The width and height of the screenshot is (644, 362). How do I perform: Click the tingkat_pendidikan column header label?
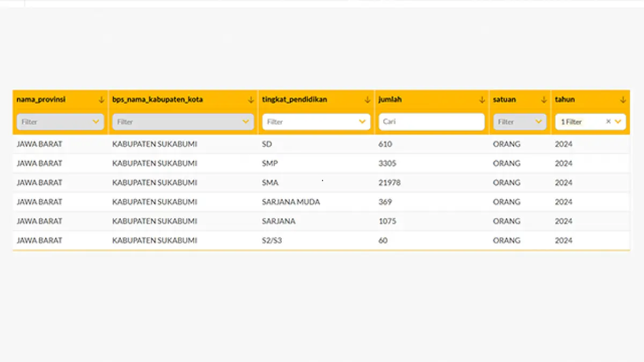click(x=295, y=100)
